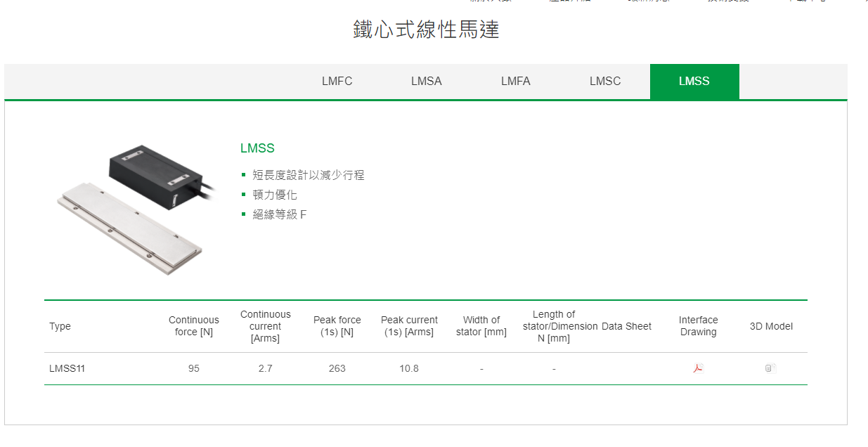Click the 3D Model column header
This screenshot has height=447, width=868.
[771, 326]
